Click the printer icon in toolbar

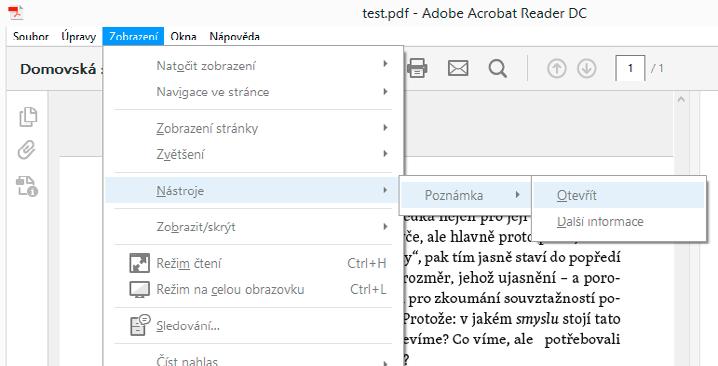pos(417,69)
